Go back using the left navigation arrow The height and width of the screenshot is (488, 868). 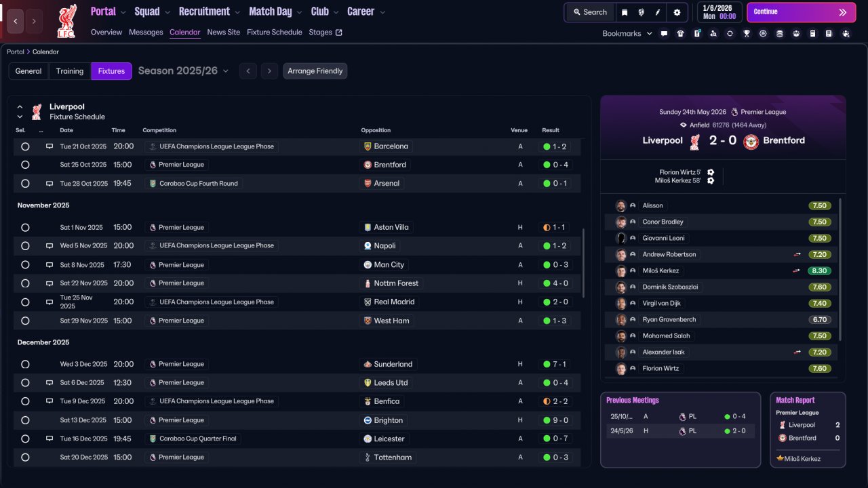click(16, 21)
